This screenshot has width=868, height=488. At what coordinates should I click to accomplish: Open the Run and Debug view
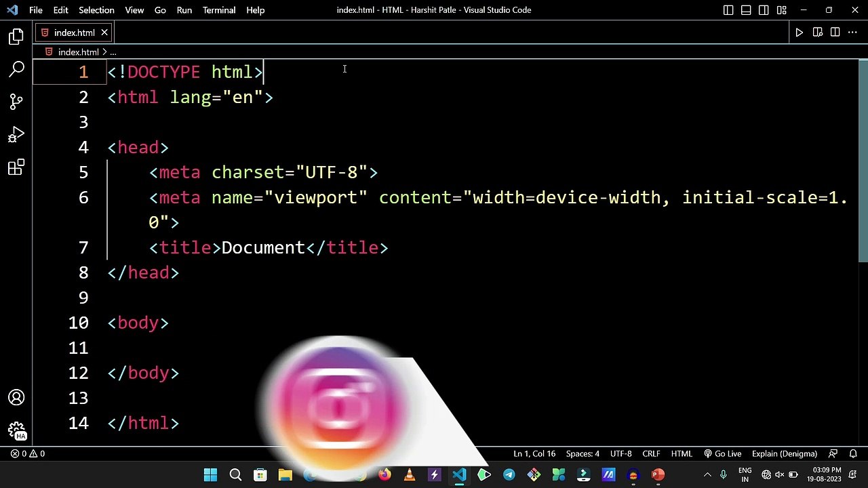coord(16,134)
